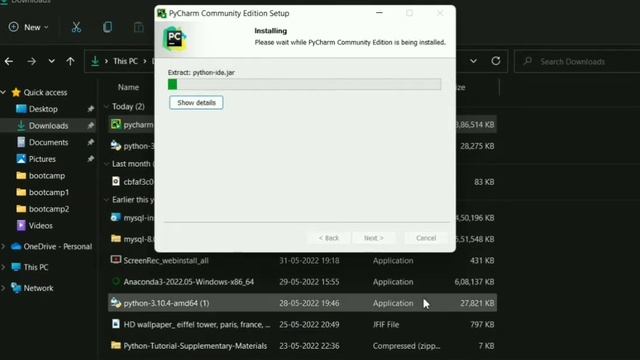Click the Refresh icon in Explorer

pos(496,61)
